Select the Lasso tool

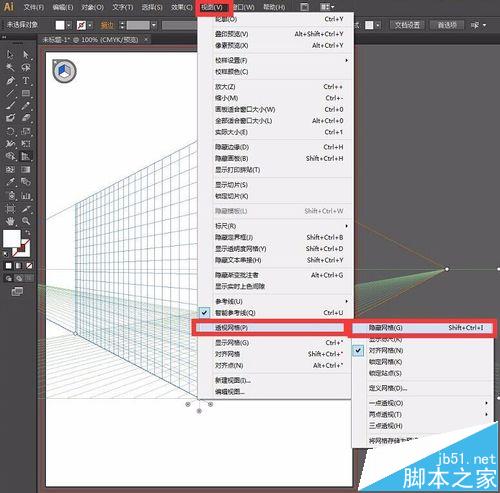(x=26, y=68)
